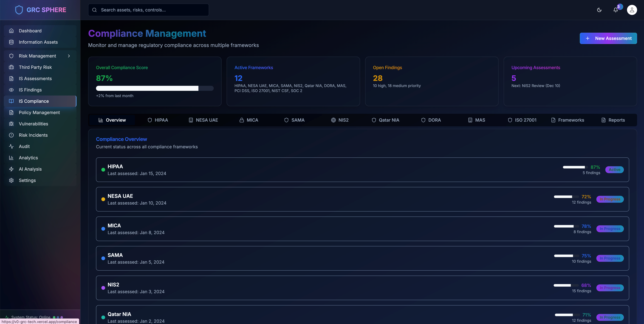644x324 pixels.
Task: Open Settings gear in sidebar
Action: [x=11, y=180]
